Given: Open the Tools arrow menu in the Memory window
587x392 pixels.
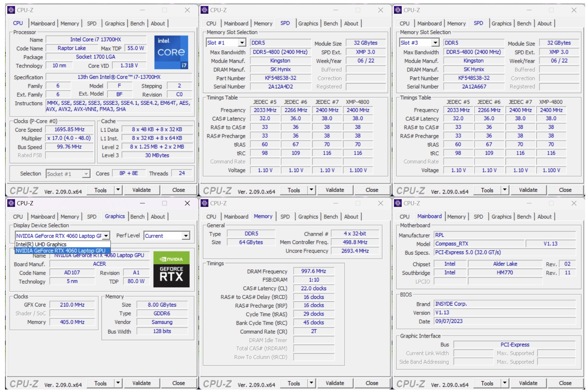Looking at the screenshot, I should coord(311,383).
